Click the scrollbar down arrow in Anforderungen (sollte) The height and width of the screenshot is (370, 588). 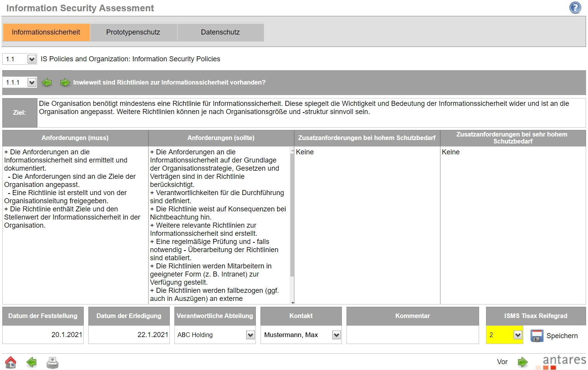[293, 302]
